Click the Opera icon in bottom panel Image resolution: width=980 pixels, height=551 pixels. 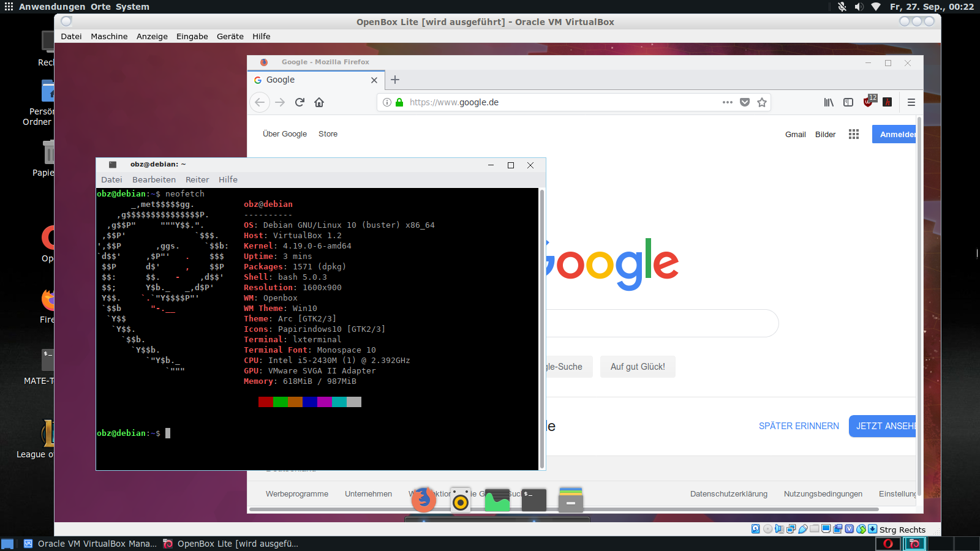coord(888,544)
